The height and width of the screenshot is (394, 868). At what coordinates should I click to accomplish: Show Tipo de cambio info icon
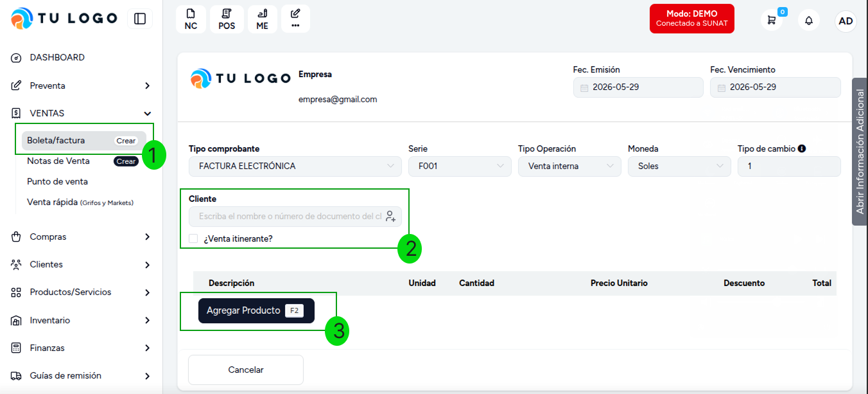tap(802, 148)
